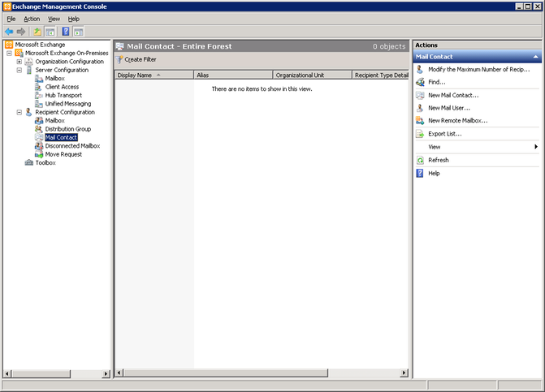Click the Back arrow toolbar icon
Viewport: 545px width, 392px height.
(9, 32)
